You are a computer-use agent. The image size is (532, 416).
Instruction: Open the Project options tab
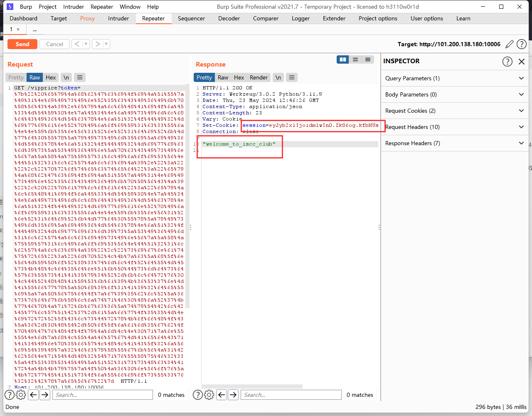coord(378,18)
